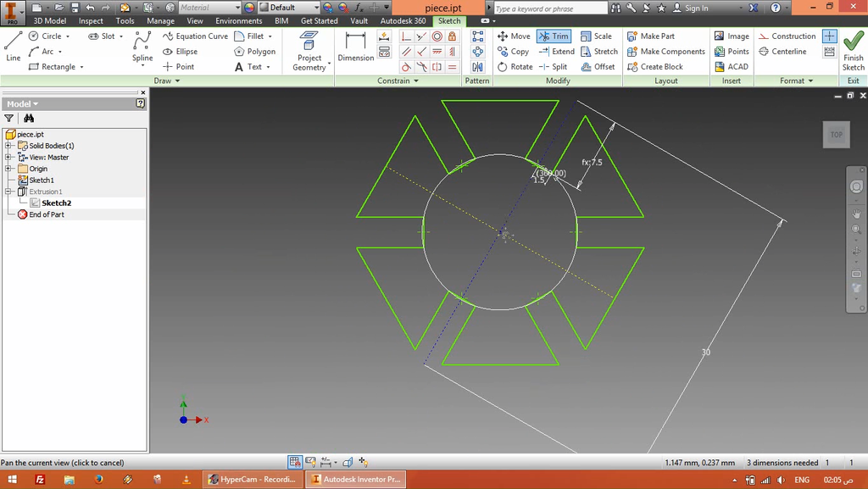Screen dimensions: 868x489
Task: Expand Draw panel dropdown
Action: click(167, 81)
